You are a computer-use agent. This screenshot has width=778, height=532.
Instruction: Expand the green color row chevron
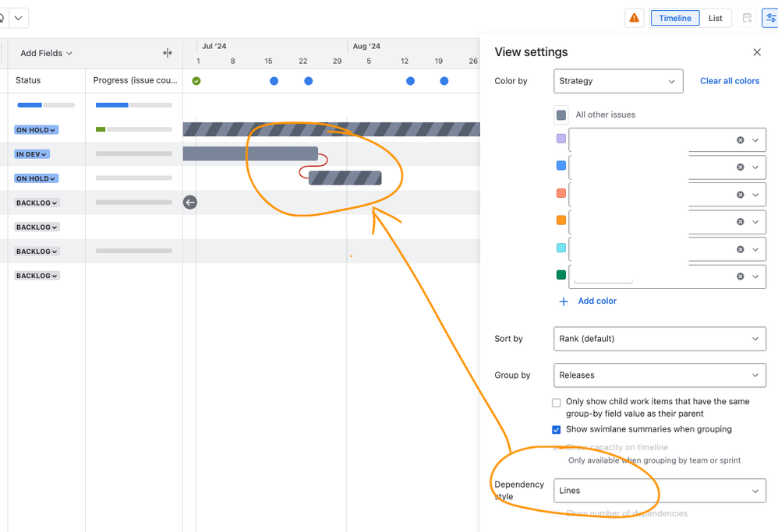(x=755, y=277)
